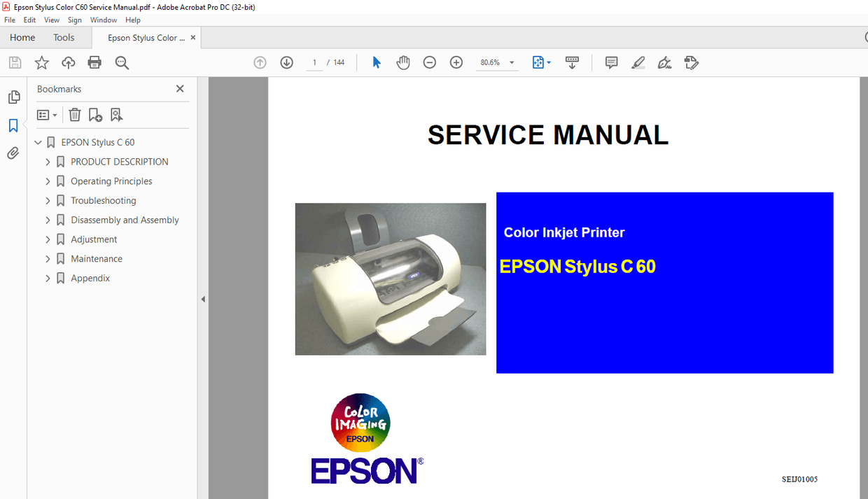Screen dimensions: 868x499
Task: Select the Troubleshooting bookmark
Action: pos(102,200)
